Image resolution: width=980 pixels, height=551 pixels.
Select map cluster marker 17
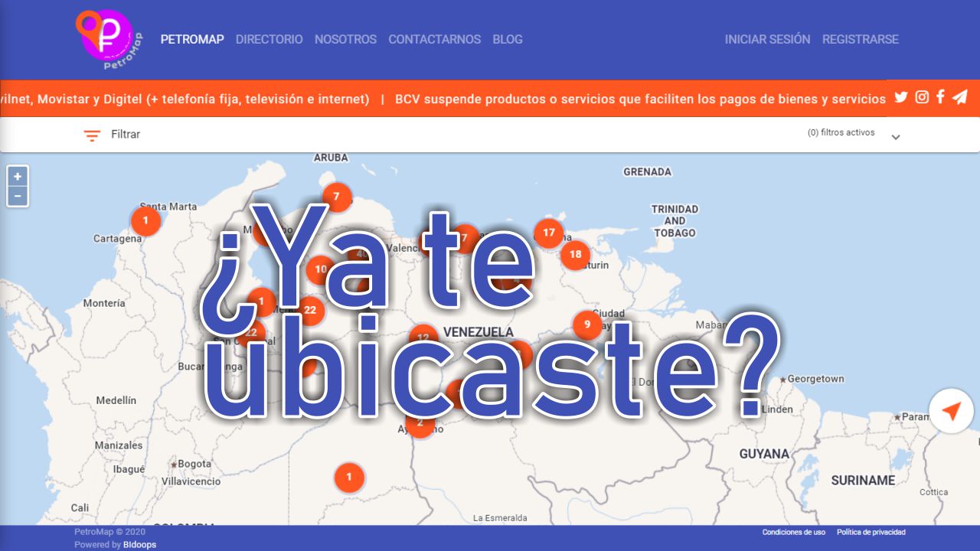[549, 233]
